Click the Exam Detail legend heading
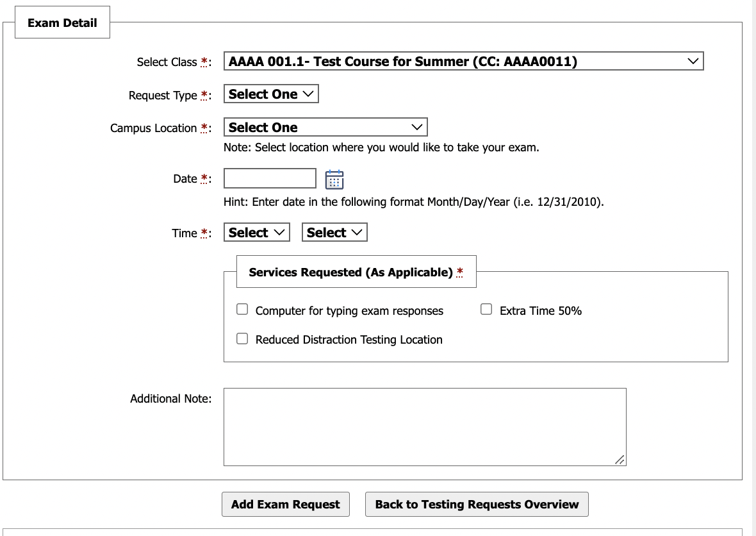 (x=62, y=22)
